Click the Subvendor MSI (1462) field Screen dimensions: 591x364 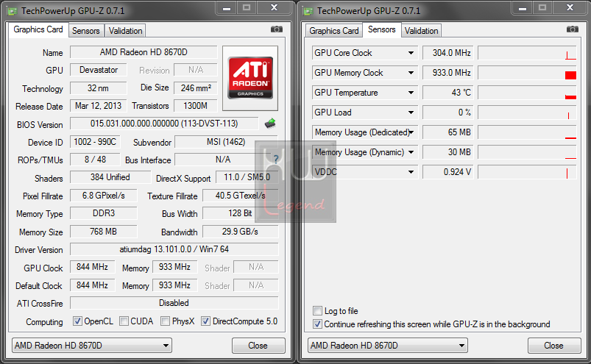(x=226, y=142)
